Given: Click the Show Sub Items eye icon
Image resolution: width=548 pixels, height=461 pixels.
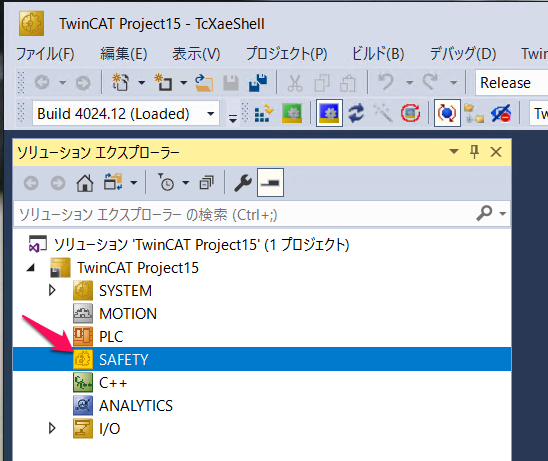Looking at the screenshot, I should pos(500,113).
